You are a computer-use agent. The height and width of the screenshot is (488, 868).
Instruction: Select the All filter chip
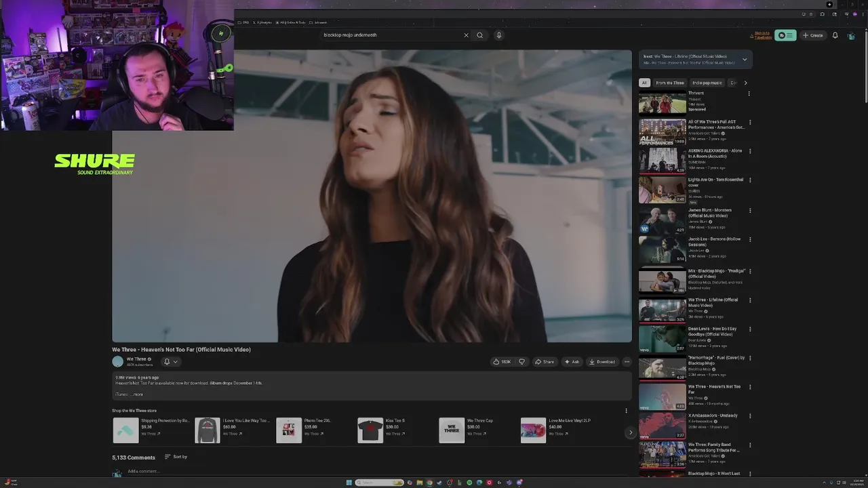tap(644, 83)
